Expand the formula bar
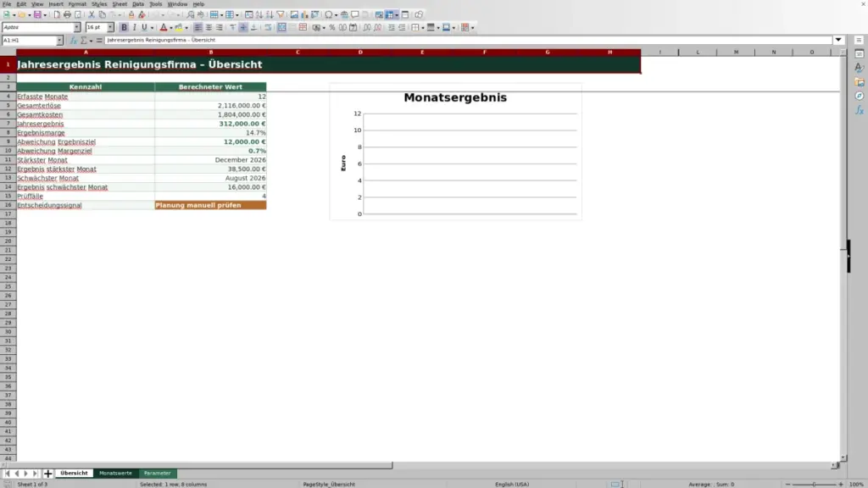Screen dimensions: 868x488 coord(838,40)
